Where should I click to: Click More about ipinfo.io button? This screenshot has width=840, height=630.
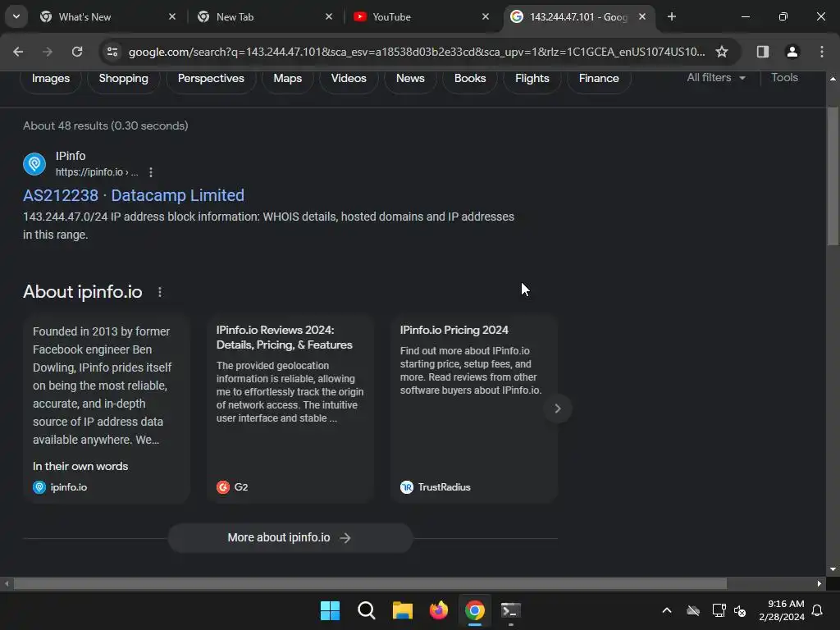(290, 538)
